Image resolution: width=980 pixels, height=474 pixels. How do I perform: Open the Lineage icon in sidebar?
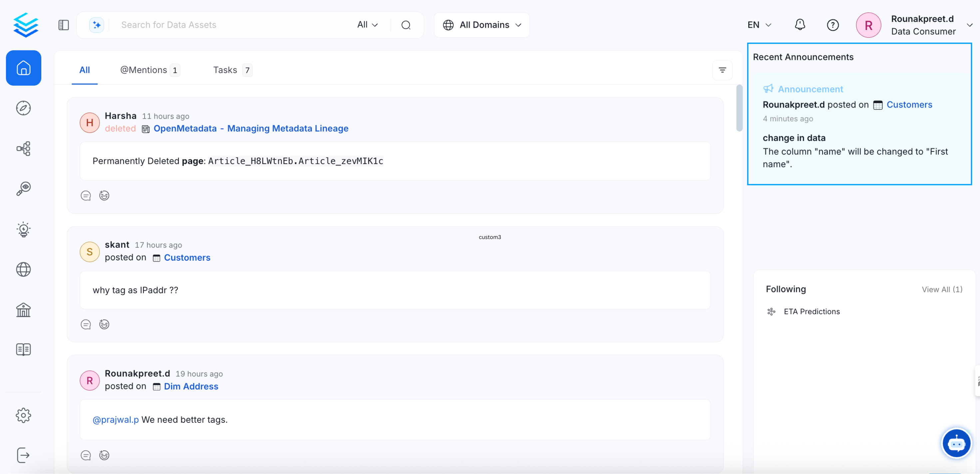click(x=23, y=148)
